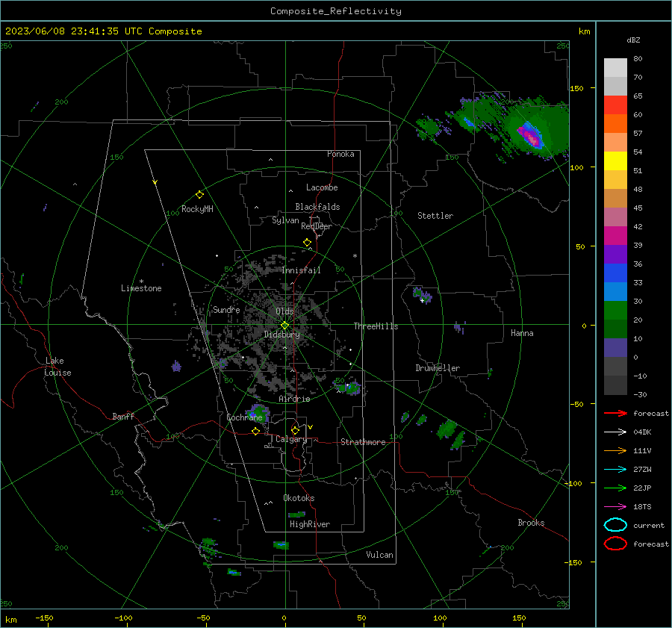Click the yellow diamond marker below Cochrane
This screenshot has height=628, width=672.
point(256,431)
